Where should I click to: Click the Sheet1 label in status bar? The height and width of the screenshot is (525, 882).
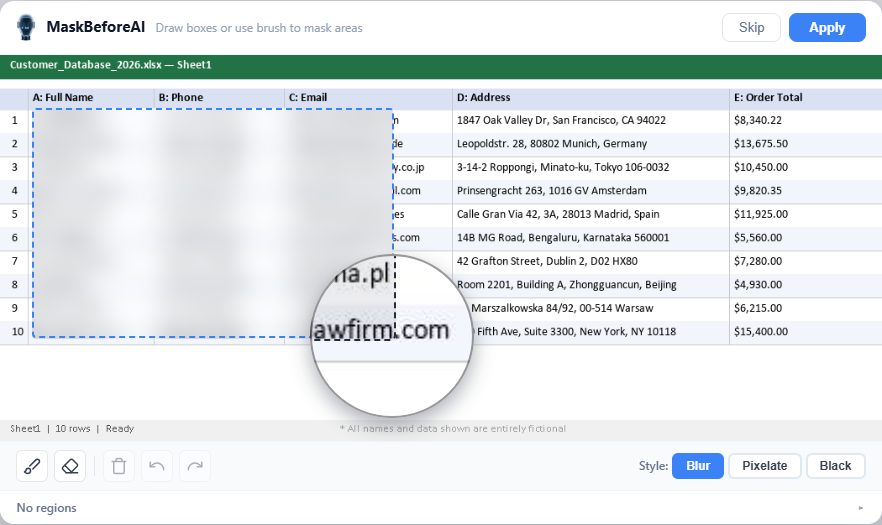click(25, 429)
